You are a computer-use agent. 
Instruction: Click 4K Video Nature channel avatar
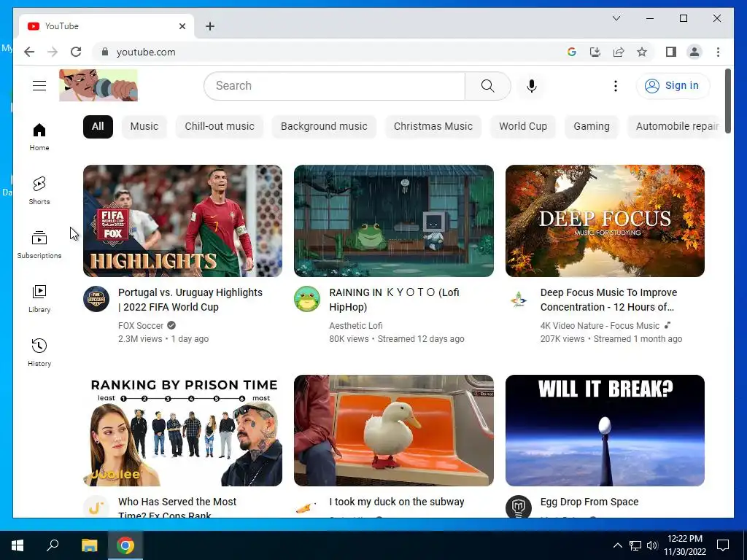pos(519,299)
